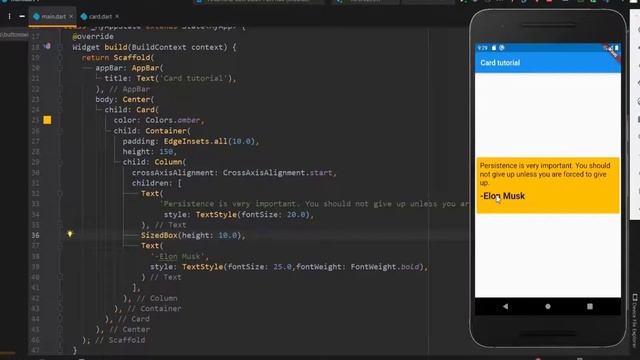Click the emulator status bar clock
The width and height of the screenshot is (640, 360).
482,48
